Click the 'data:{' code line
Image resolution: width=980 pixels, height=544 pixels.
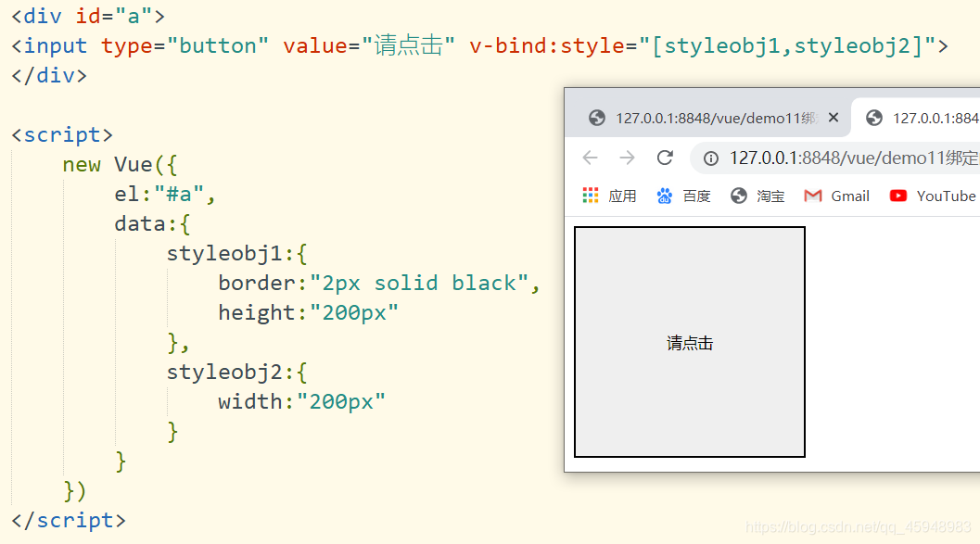pos(152,223)
